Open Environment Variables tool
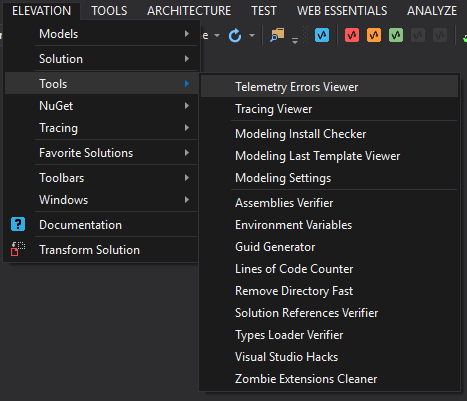Image resolution: width=467 pixels, height=401 pixels. [x=329, y=225]
